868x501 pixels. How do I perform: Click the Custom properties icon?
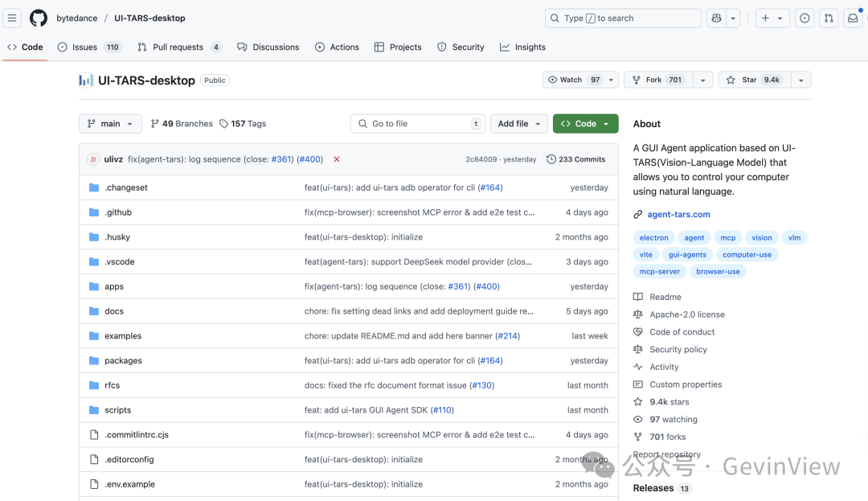tap(637, 384)
